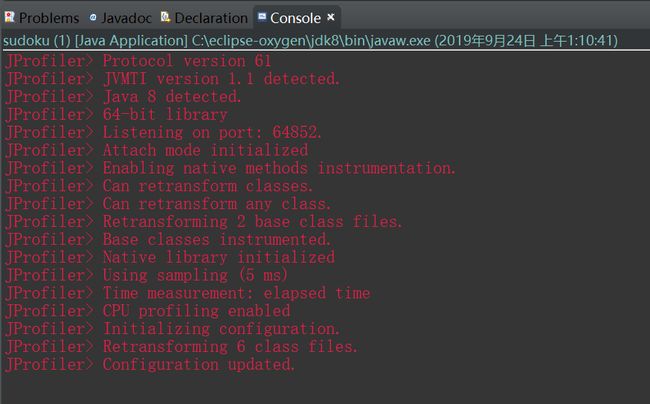The image size is (650, 404).
Task: Close the Console view tab
Action: point(331,17)
